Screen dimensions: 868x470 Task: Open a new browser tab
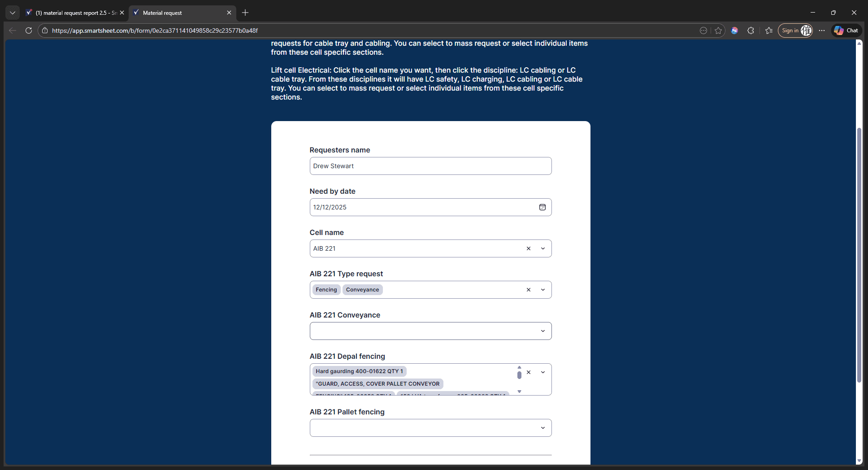[245, 13]
